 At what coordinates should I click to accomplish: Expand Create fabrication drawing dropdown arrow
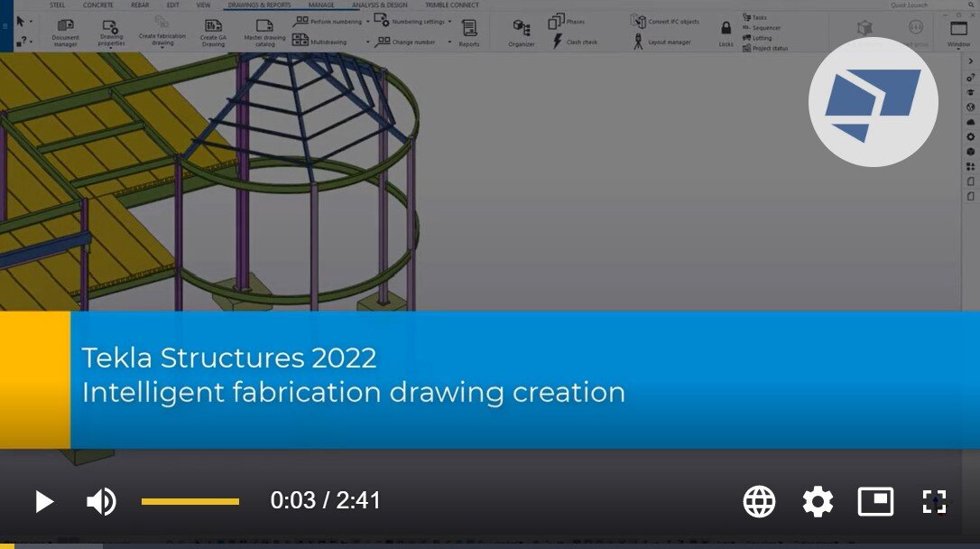tap(162, 48)
